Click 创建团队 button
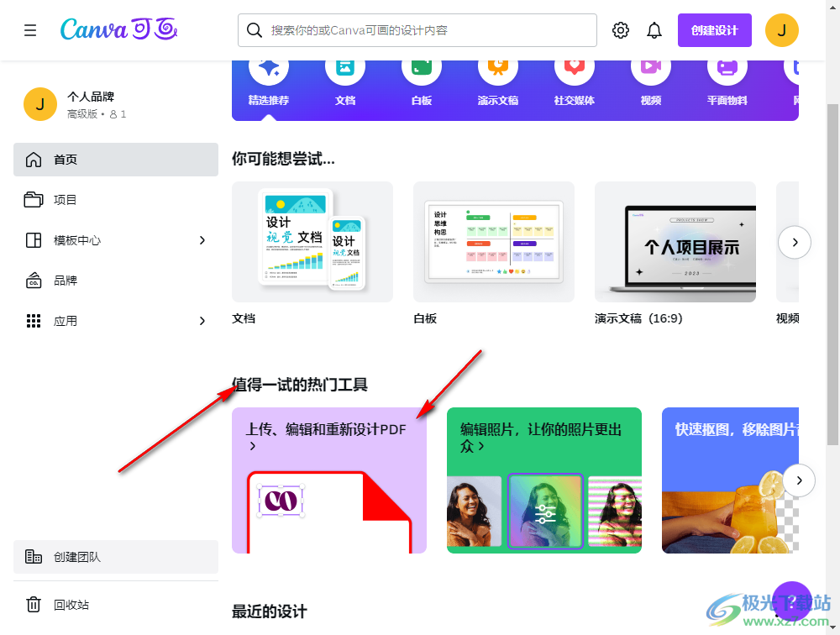The image size is (840, 635). pyautogui.click(x=116, y=557)
